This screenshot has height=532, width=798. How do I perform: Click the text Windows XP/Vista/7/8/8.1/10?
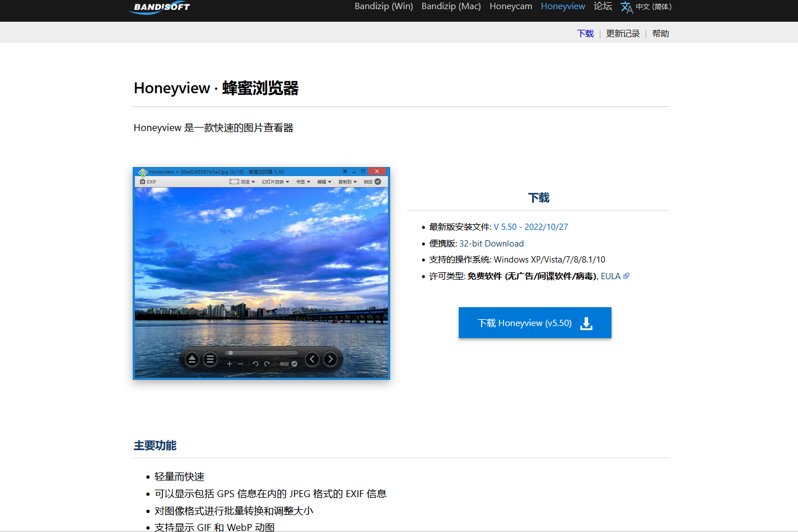click(549, 260)
